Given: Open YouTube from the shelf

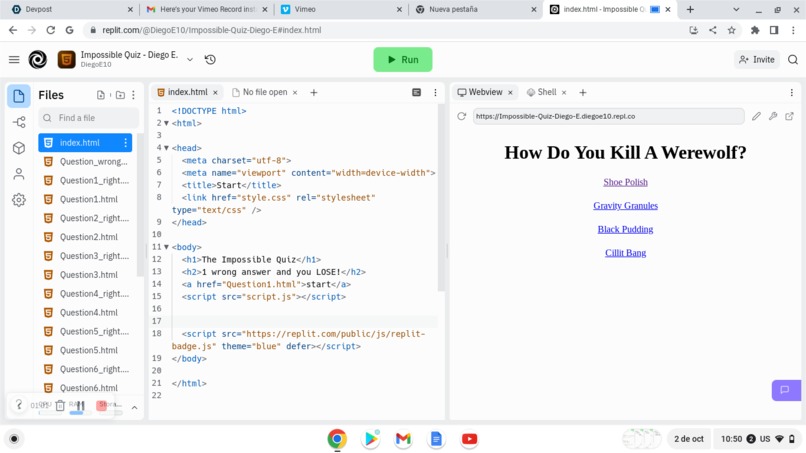Looking at the screenshot, I should click(469, 439).
